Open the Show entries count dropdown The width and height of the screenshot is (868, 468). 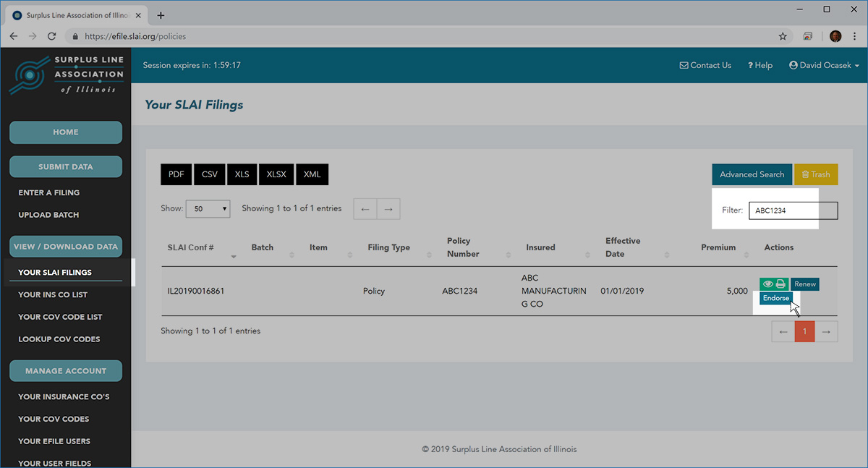tap(208, 208)
